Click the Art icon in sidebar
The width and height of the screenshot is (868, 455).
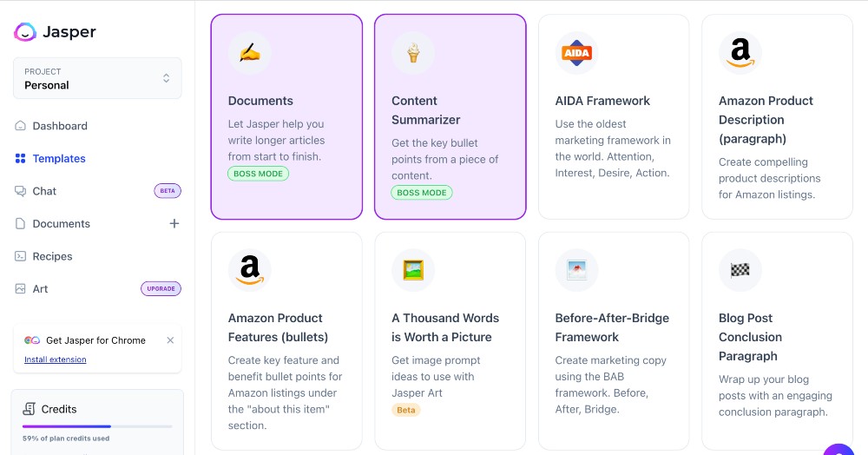(x=21, y=289)
